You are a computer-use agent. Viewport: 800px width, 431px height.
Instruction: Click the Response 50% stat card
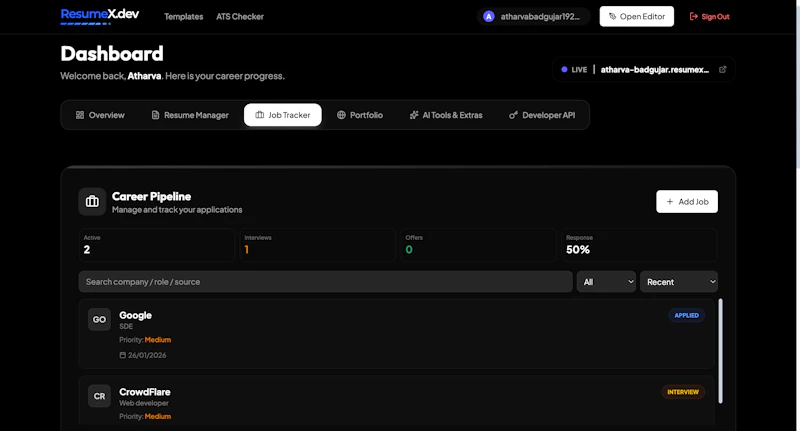click(639, 245)
